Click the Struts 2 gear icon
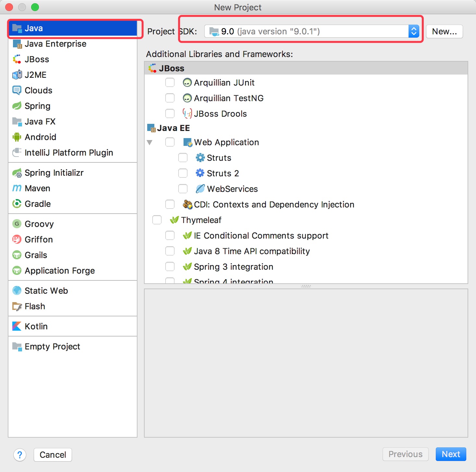Viewport: 476px width, 472px height. click(200, 173)
